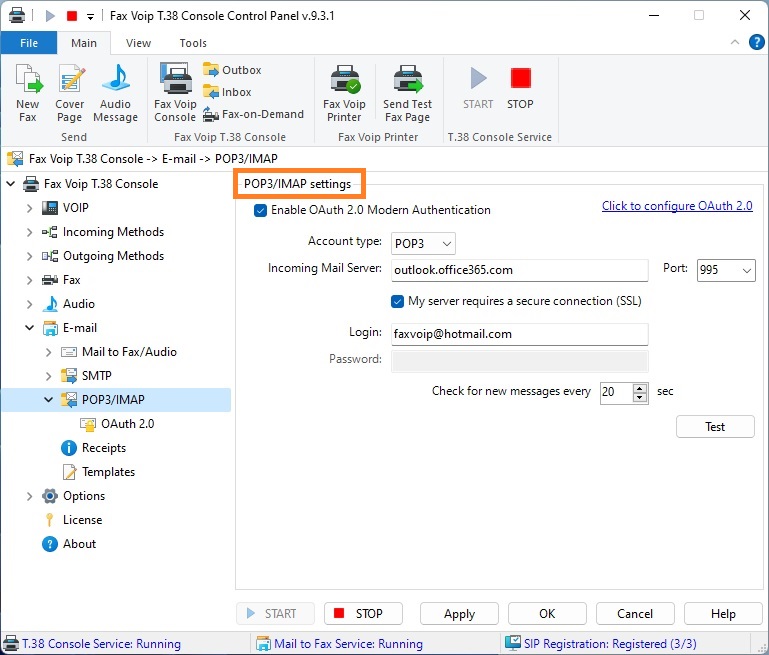Select the License tree node

[82, 520]
